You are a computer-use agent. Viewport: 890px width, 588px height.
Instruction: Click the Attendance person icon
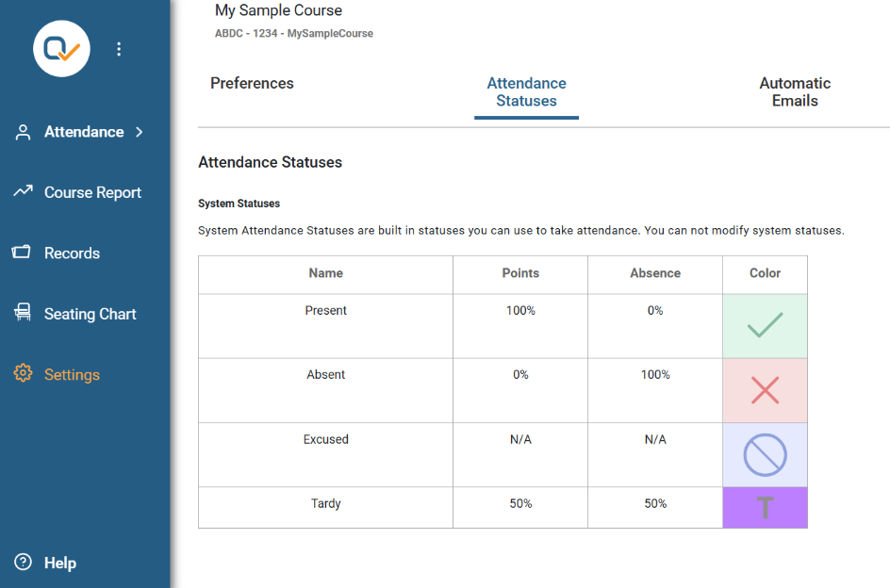click(x=23, y=132)
